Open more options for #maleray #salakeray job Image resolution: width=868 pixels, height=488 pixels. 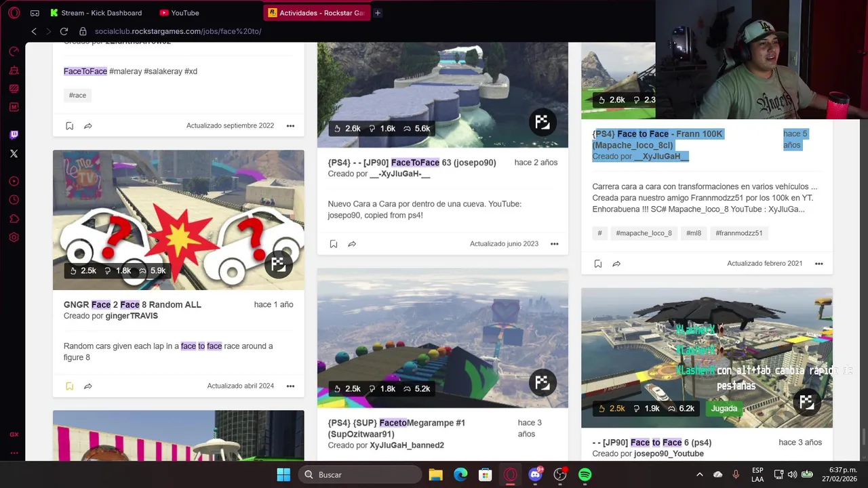pos(290,126)
